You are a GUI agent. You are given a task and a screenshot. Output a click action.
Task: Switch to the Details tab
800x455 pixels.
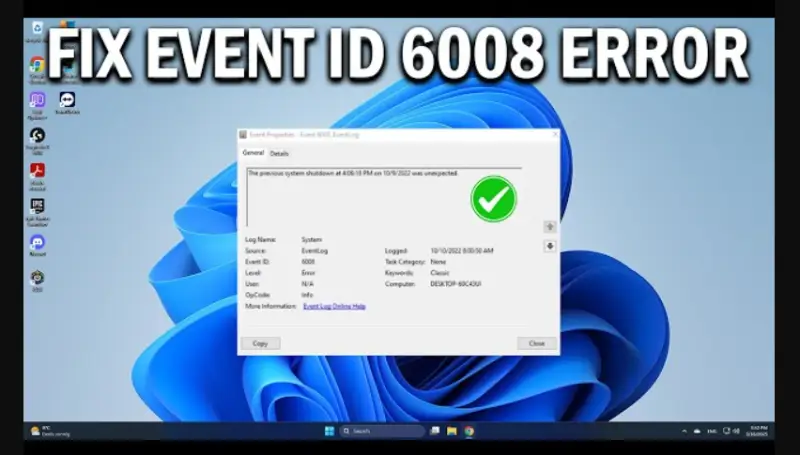(279, 154)
